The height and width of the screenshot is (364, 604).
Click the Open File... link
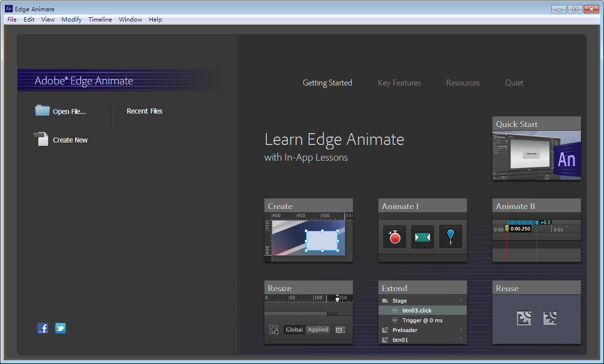click(69, 112)
